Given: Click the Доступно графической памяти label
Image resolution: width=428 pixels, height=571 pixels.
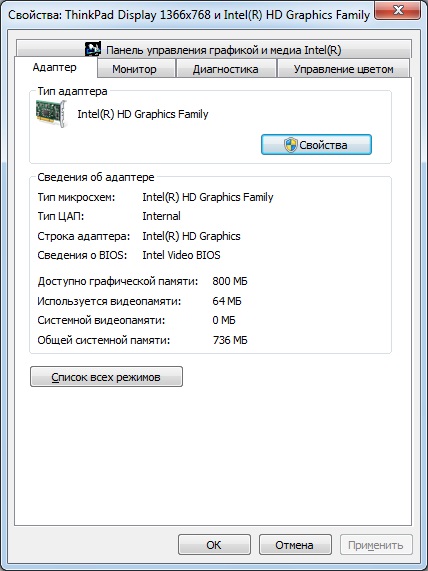Looking at the screenshot, I should tap(118, 281).
